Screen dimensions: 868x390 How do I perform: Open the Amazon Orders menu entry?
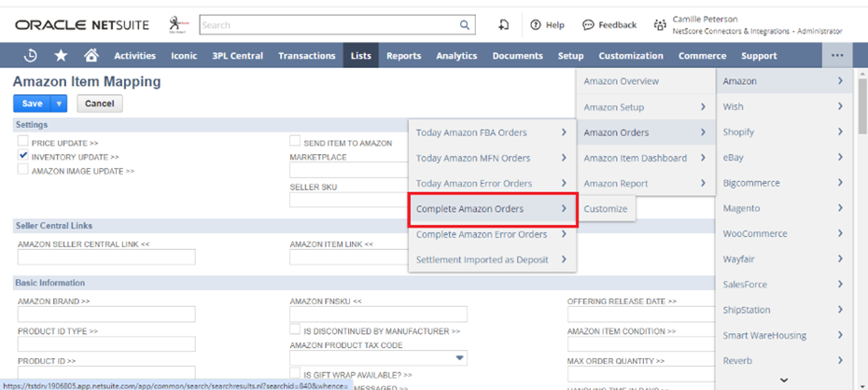click(x=646, y=132)
